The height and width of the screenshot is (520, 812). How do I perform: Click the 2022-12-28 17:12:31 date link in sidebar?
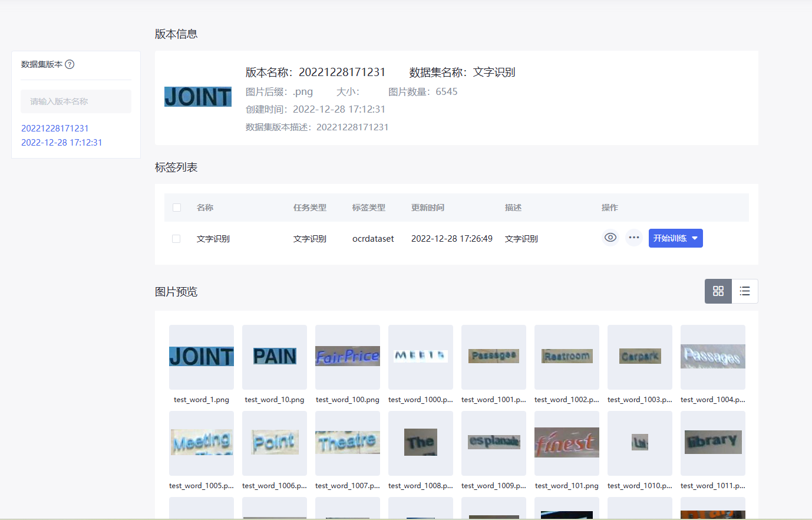click(x=62, y=142)
